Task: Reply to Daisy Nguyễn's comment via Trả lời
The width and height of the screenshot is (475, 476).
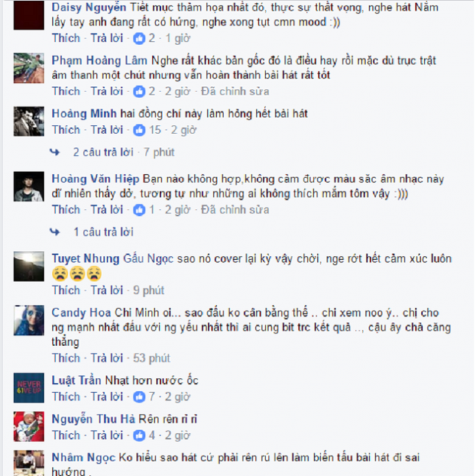Action: click(107, 38)
